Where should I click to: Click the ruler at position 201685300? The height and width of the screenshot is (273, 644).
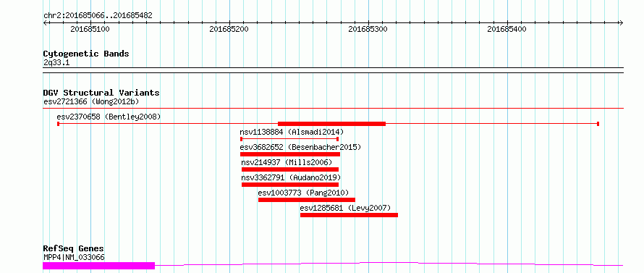[x=368, y=29]
